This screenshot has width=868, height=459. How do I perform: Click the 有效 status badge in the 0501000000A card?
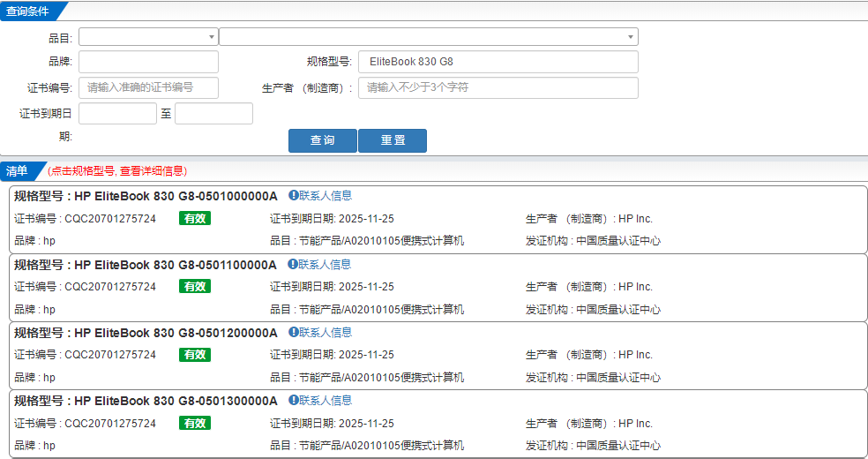[195, 219]
